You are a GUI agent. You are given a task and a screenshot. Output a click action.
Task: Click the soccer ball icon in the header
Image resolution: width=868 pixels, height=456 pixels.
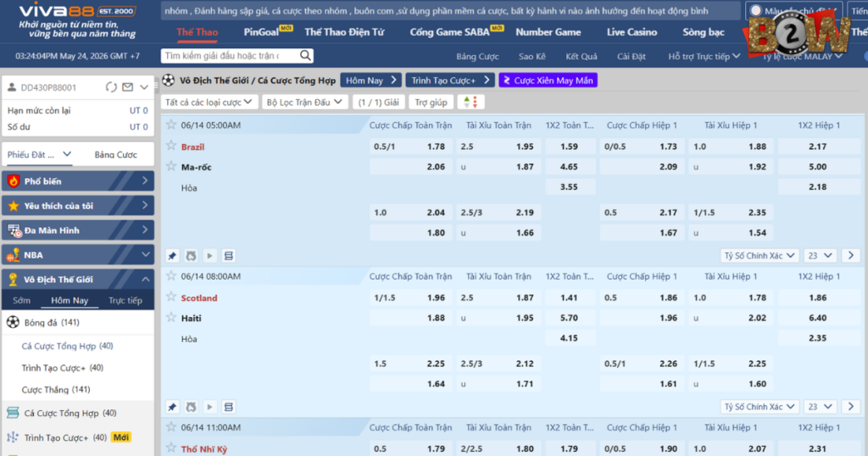coord(169,81)
